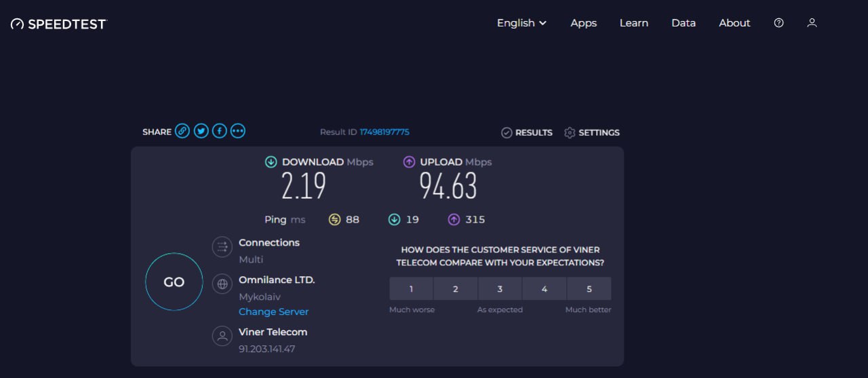The height and width of the screenshot is (378, 868).
Task: Open the English language dropdown
Action: 521,23
